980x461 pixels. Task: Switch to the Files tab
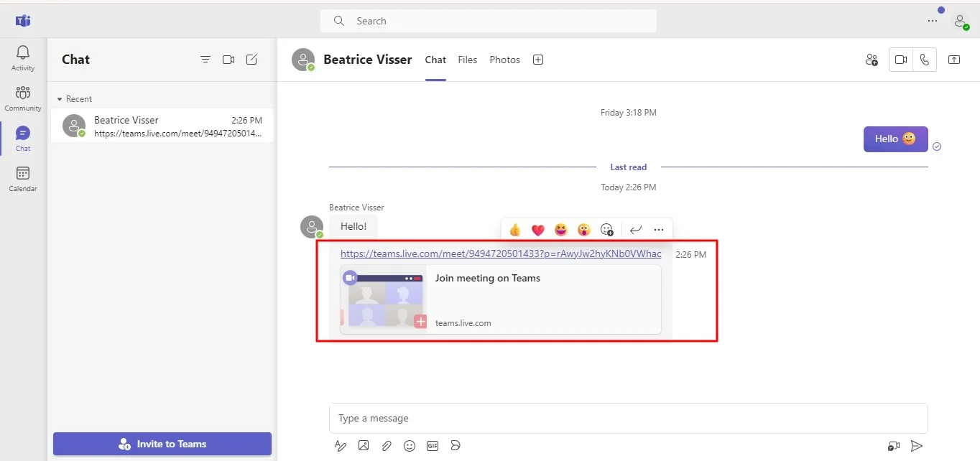coord(468,60)
